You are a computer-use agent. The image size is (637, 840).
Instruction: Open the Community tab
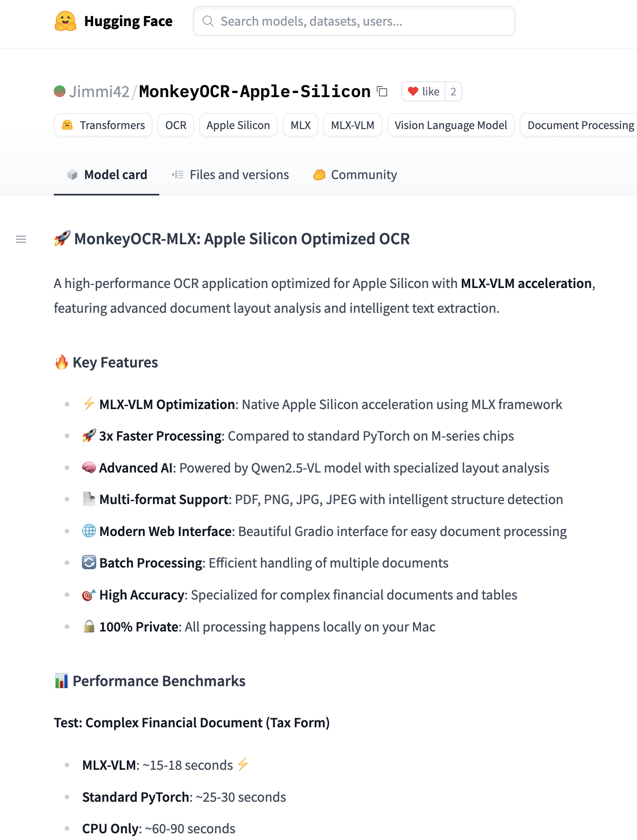[x=363, y=174]
